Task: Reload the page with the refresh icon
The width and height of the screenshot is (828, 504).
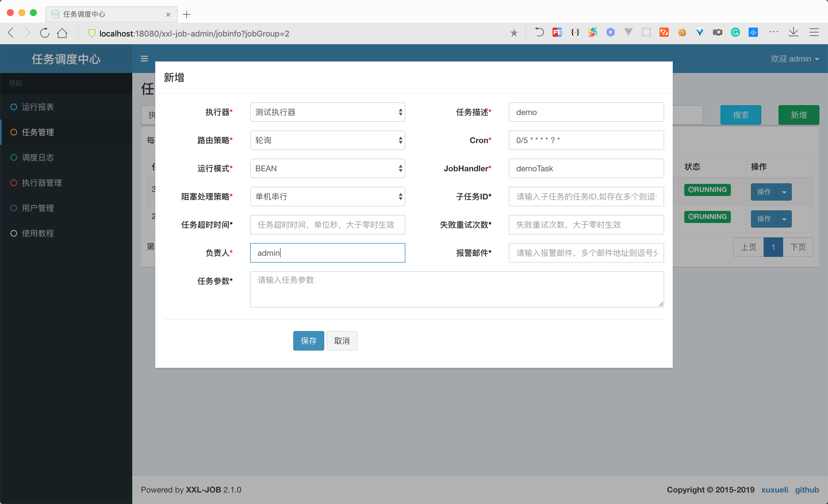Action: [45, 33]
